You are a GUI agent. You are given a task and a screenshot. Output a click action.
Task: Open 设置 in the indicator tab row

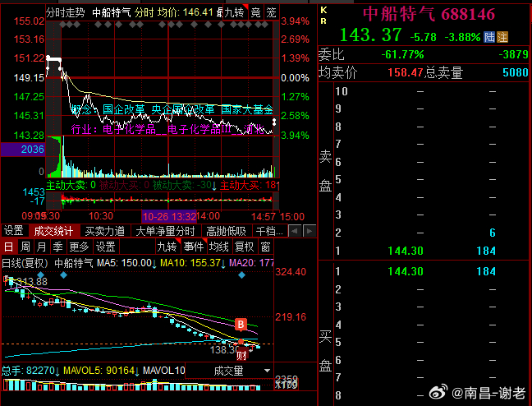[x=14, y=231]
